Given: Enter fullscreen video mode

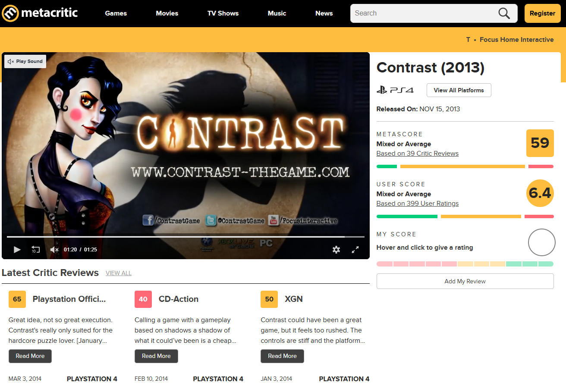Looking at the screenshot, I should click(355, 249).
